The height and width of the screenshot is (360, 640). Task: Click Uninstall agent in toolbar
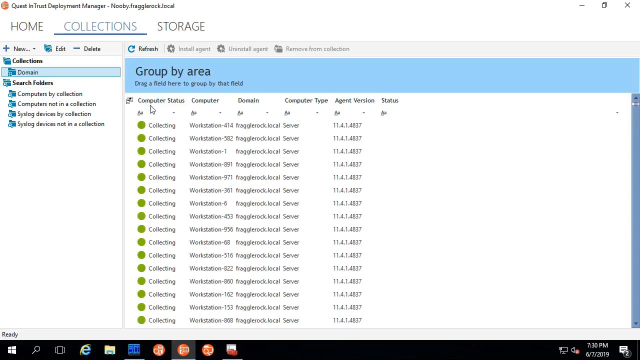point(242,49)
